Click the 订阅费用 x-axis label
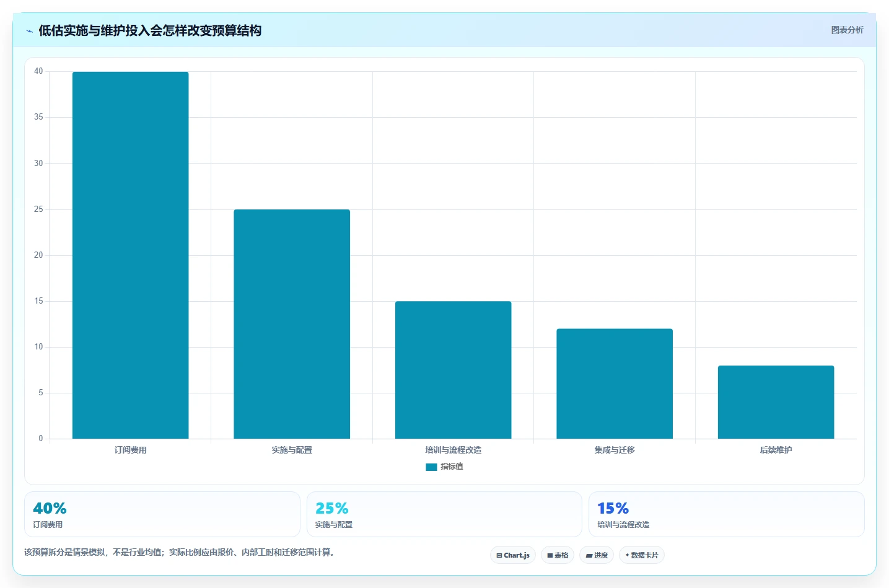889x588 pixels. [131, 450]
